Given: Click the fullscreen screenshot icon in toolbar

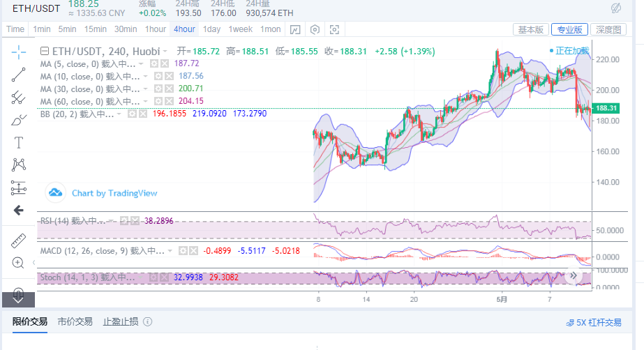Looking at the screenshot, I should click(x=334, y=29).
